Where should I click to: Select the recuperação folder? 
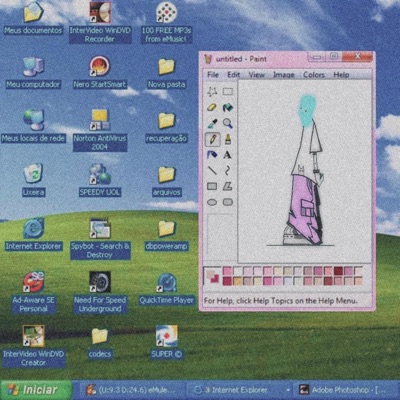click(166, 127)
